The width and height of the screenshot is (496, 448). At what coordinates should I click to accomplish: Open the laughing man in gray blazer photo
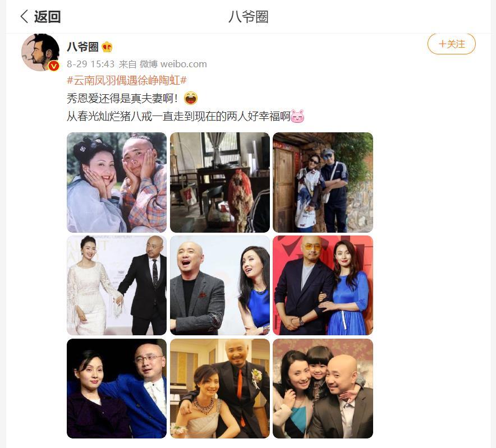pyautogui.click(x=220, y=285)
